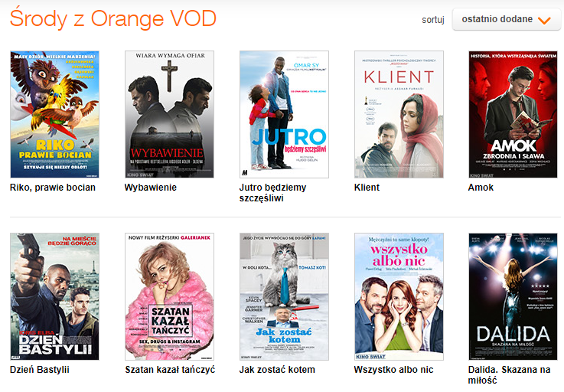Click the 'Wybawienie' title link
Viewport: 564px width, 392px height.
pyautogui.click(x=150, y=188)
